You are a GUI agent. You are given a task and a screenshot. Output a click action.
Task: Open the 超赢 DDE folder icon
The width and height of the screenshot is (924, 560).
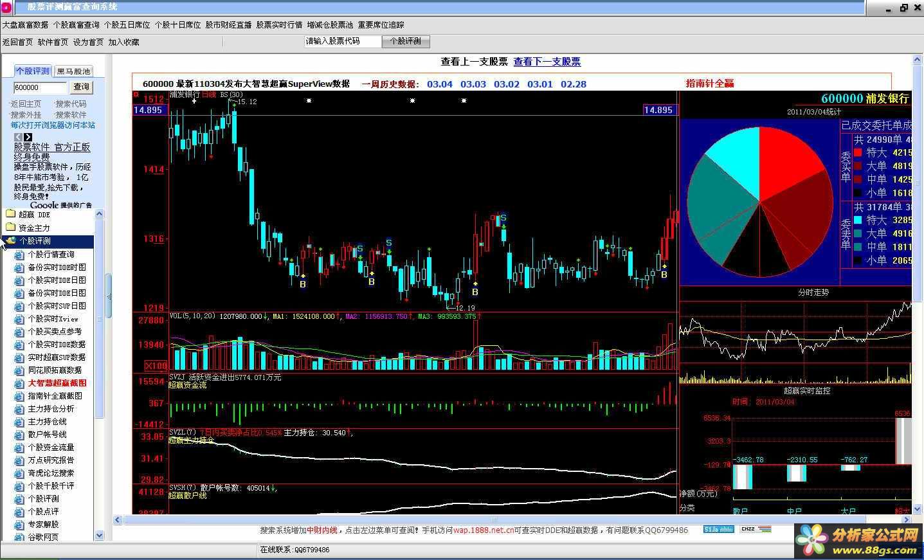tap(10, 214)
